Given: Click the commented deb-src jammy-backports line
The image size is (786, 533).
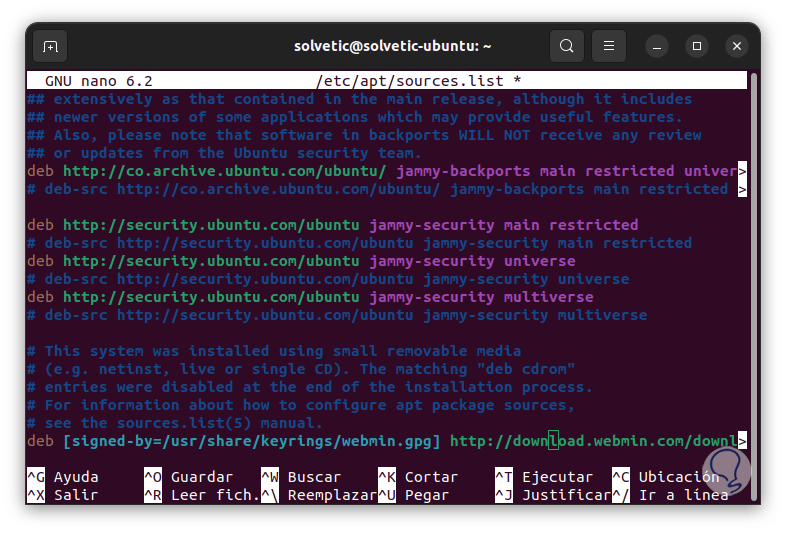Looking at the screenshot, I should pos(377,189).
